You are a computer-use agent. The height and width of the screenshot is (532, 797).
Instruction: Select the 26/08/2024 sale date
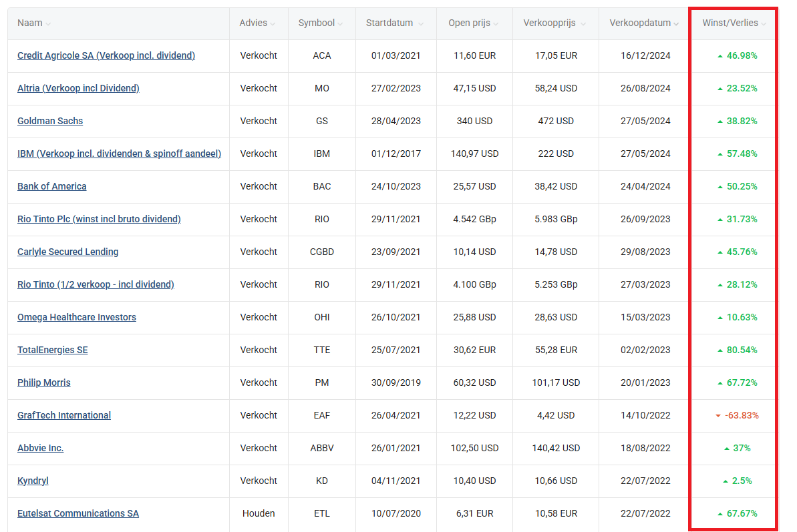point(645,88)
